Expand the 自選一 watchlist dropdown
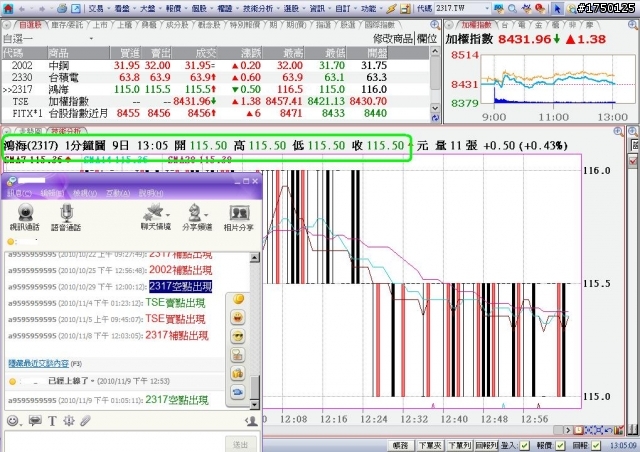 pyautogui.click(x=91, y=39)
